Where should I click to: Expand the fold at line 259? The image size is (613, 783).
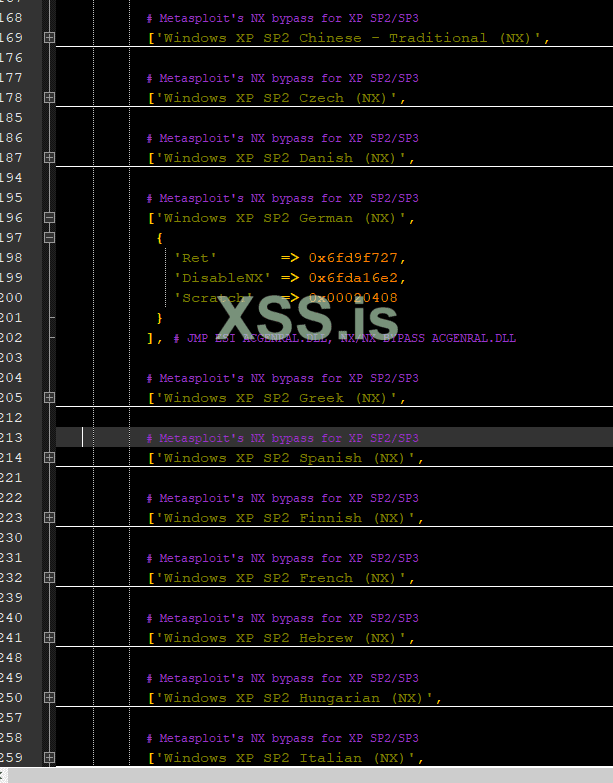[x=49, y=757]
